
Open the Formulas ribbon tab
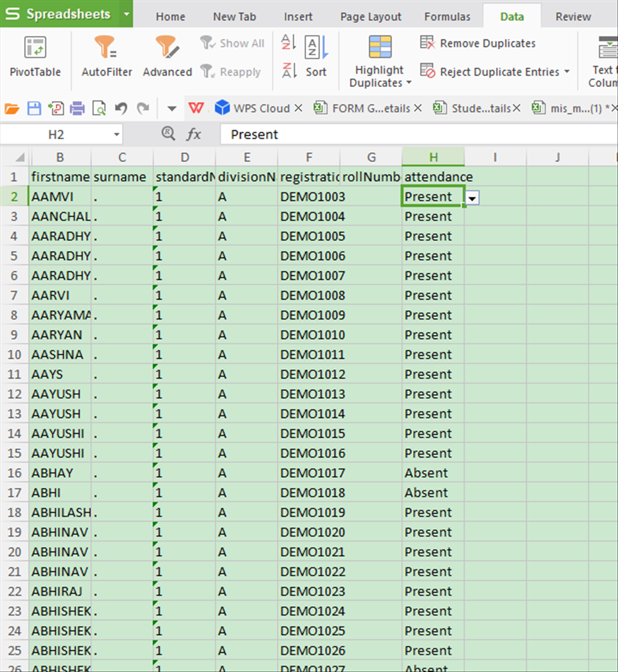coord(447,17)
